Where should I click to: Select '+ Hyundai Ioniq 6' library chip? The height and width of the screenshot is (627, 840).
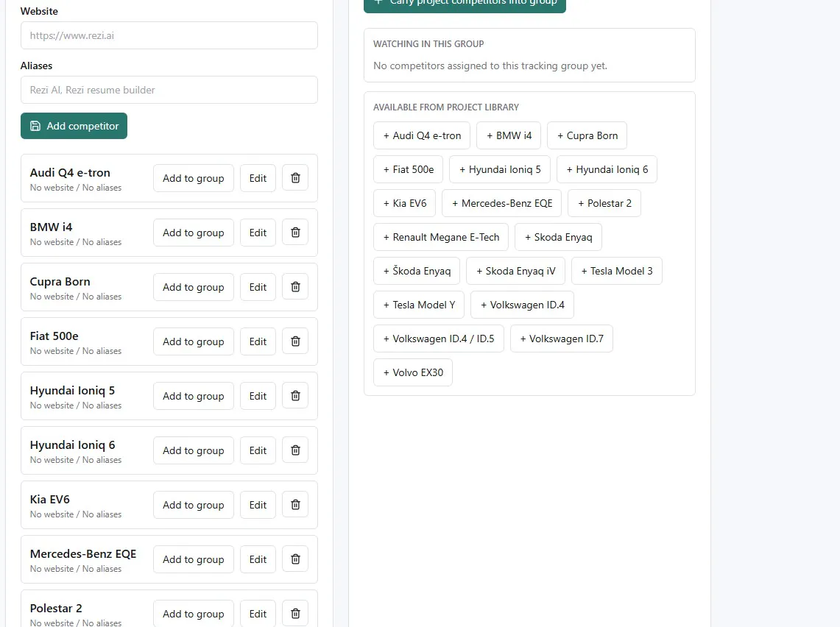(607, 169)
